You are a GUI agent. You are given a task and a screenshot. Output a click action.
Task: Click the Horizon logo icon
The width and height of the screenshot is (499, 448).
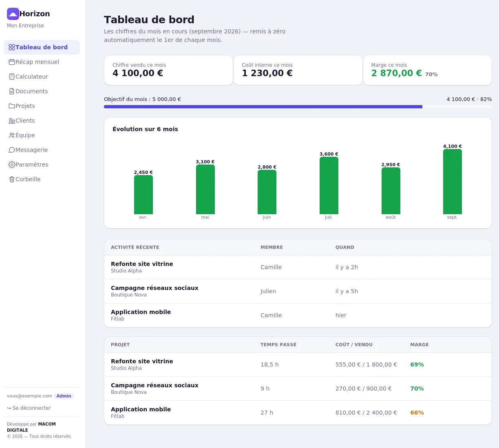pyautogui.click(x=13, y=14)
